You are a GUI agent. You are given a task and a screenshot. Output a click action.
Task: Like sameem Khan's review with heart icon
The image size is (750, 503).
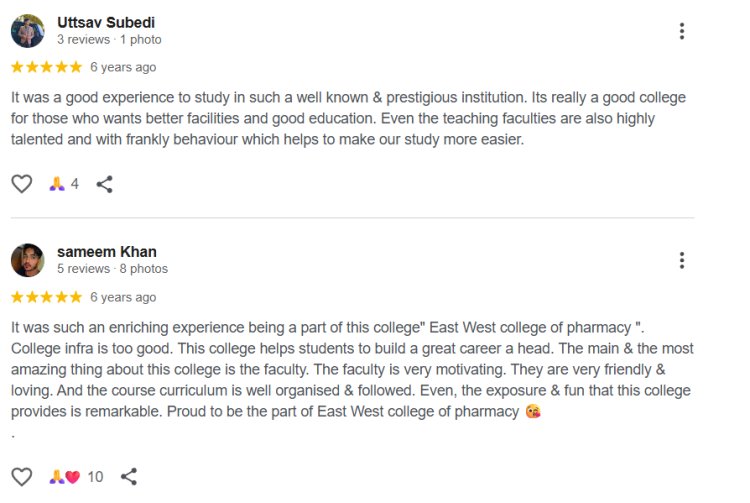(x=22, y=477)
